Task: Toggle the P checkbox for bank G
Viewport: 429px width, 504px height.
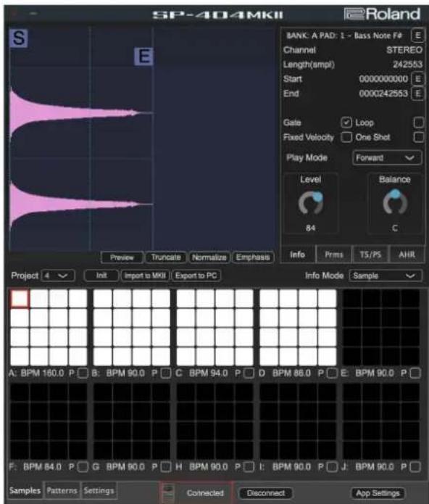Action: (x=166, y=467)
